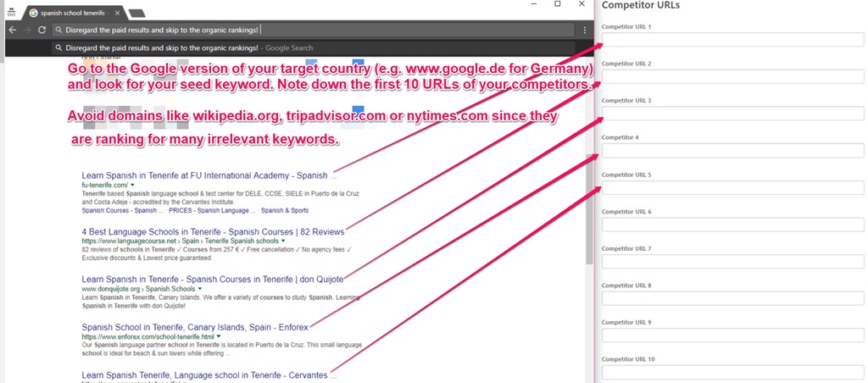This screenshot has width=868, height=383.
Task: Open a new tab next to the current tab
Action: pyautogui.click(x=137, y=14)
